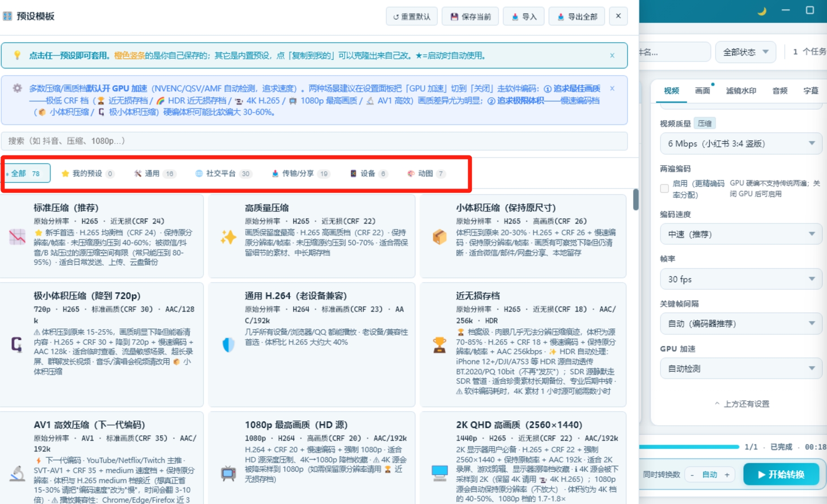Switch to the 音频 settings tab

point(780,91)
